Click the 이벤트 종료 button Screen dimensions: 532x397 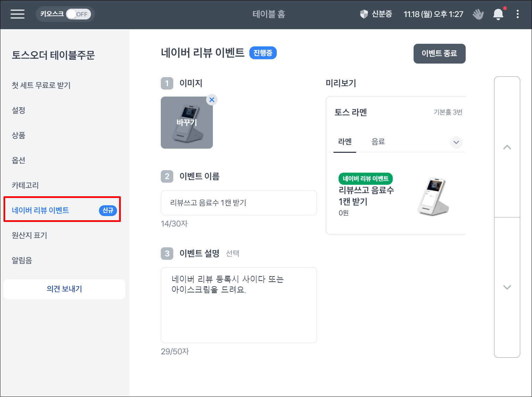tap(439, 53)
